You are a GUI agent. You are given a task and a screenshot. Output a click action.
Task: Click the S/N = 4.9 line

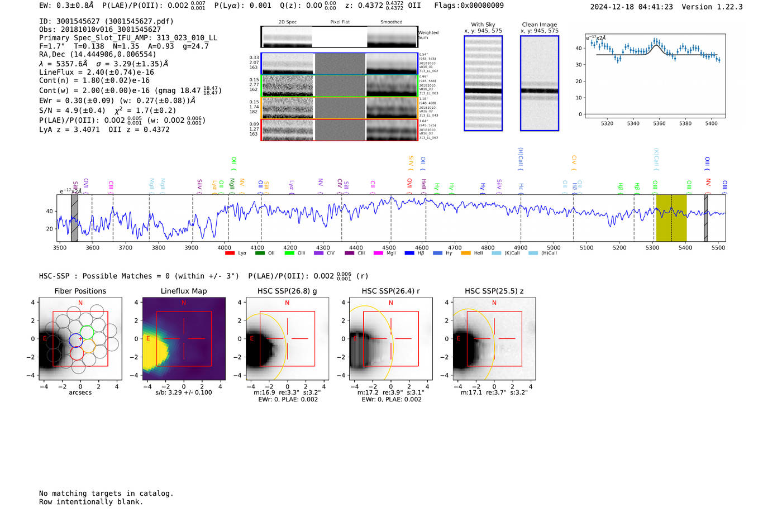pos(107,110)
